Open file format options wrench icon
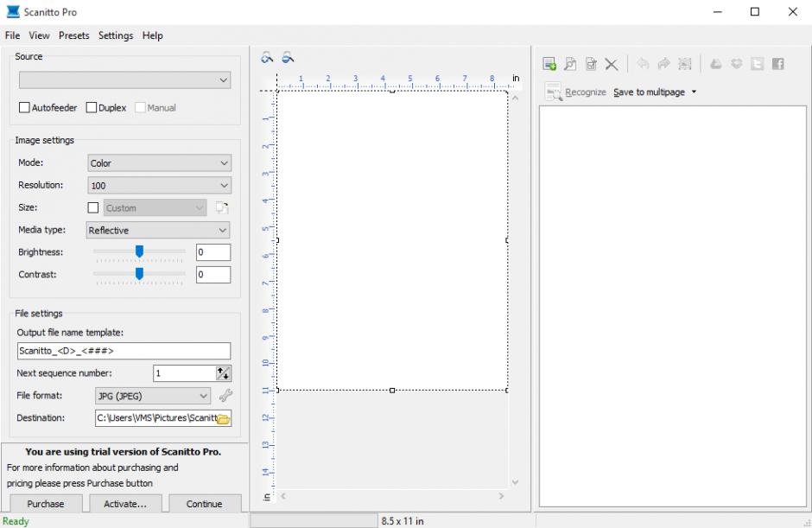The width and height of the screenshot is (812, 528). click(x=225, y=396)
